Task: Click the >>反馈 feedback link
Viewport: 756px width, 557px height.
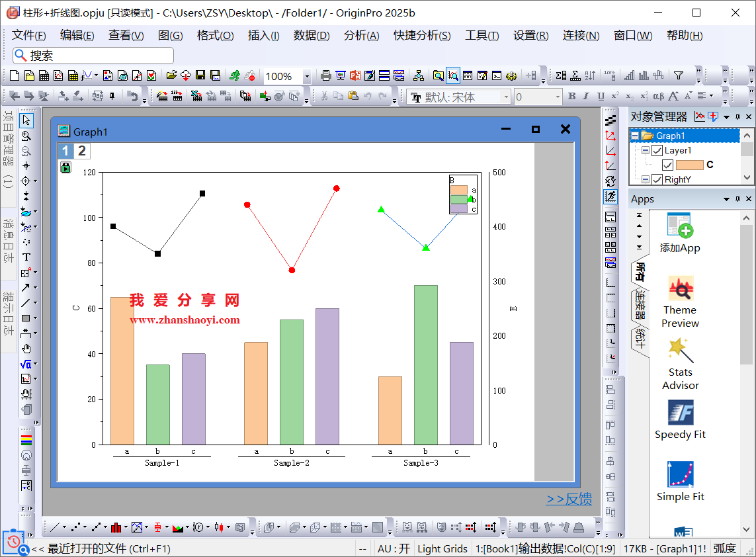Action: 569,499
